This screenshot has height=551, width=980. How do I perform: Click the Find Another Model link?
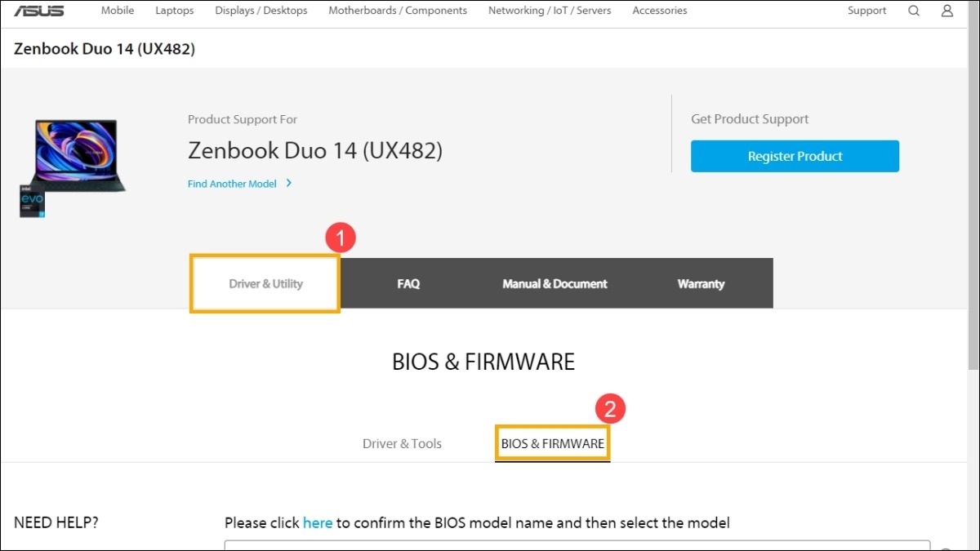(232, 184)
